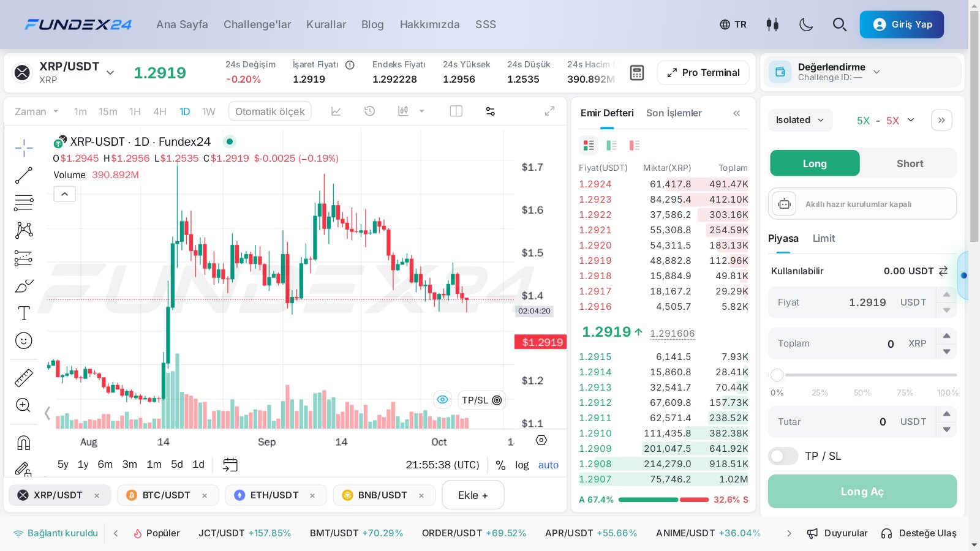Image resolution: width=980 pixels, height=551 pixels.
Task: Click the long/short ratio bar
Action: [x=663, y=500]
